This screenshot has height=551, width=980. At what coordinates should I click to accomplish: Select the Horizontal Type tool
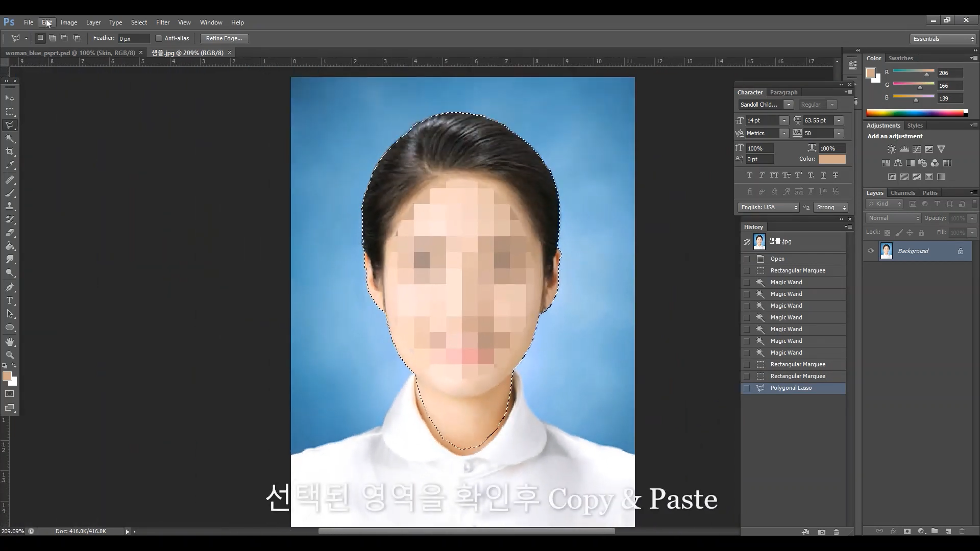coord(10,300)
